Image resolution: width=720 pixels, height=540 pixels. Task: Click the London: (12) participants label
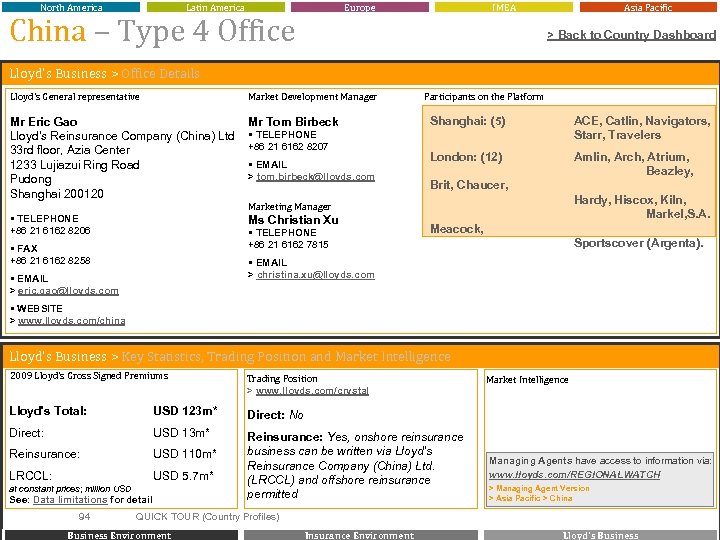466,157
